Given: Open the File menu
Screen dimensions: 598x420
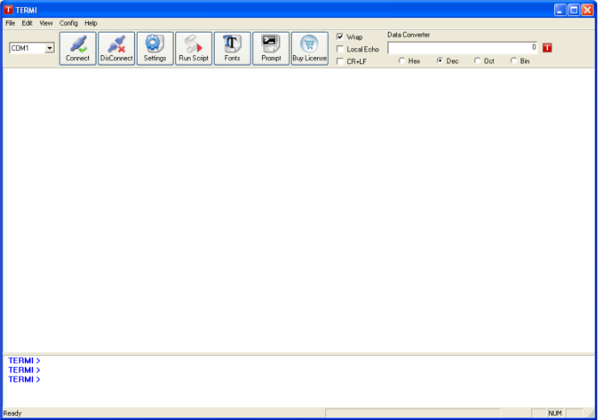Looking at the screenshot, I should point(10,23).
